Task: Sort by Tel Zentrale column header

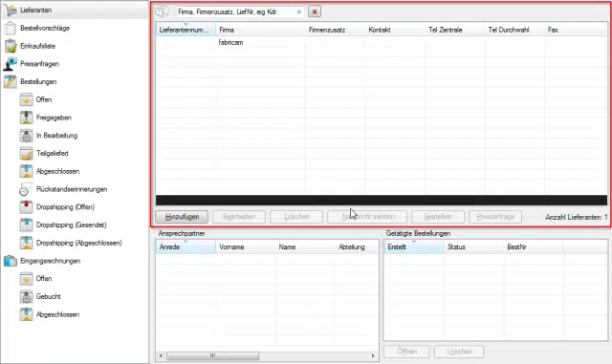Action: point(455,30)
